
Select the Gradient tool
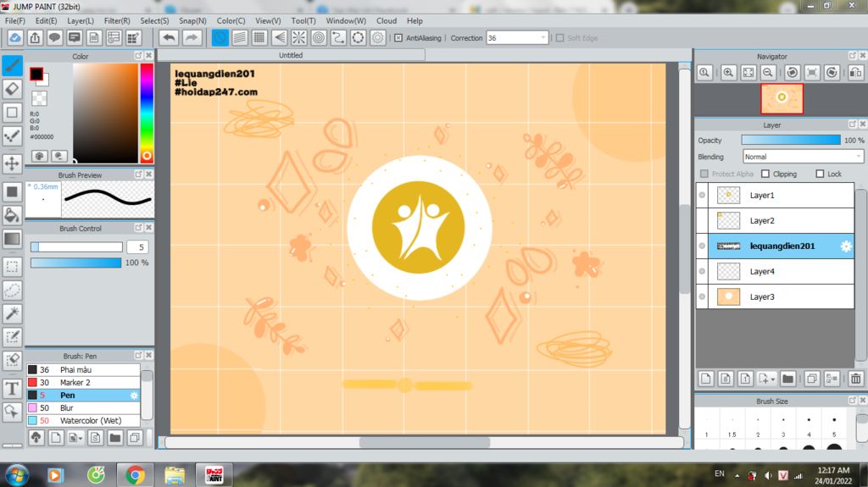(12, 239)
